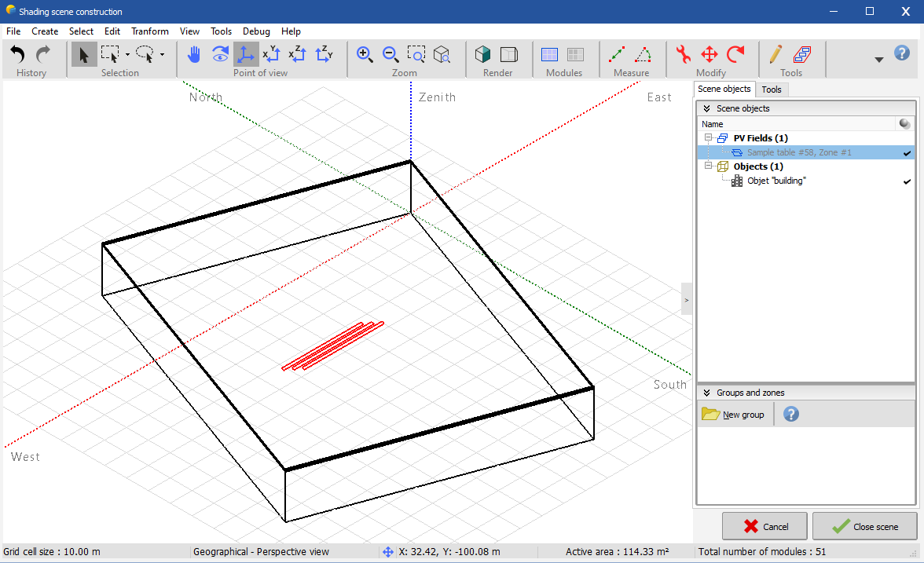Screen dimensions: 924x563
Task: Collapse the side panel arrow handle
Action: coord(687,299)
